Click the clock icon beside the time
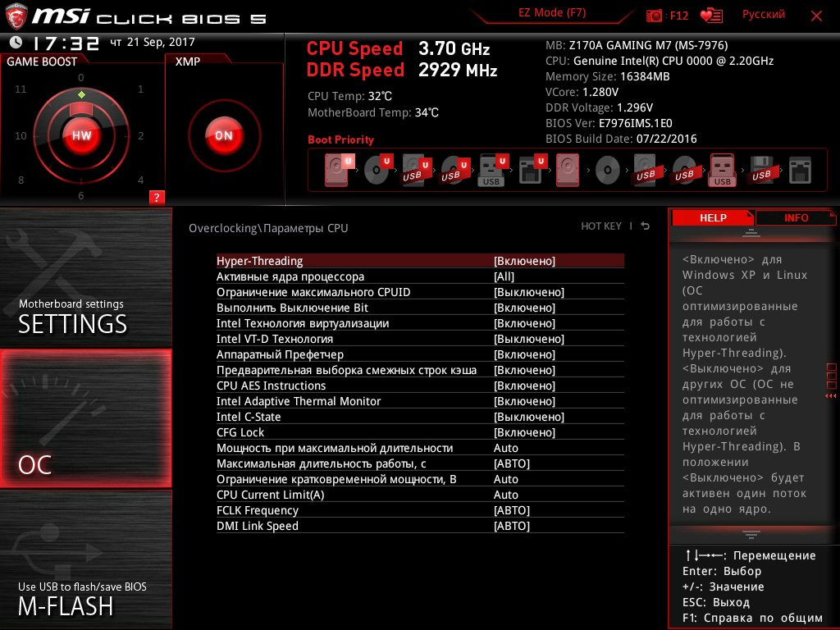The image size is (840, 630). point(16,42)
